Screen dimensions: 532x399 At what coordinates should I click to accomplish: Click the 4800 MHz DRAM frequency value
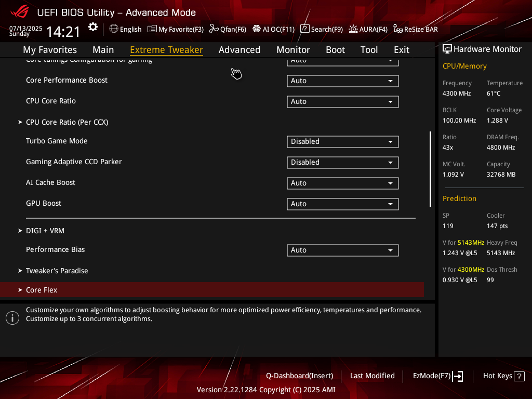501,148
